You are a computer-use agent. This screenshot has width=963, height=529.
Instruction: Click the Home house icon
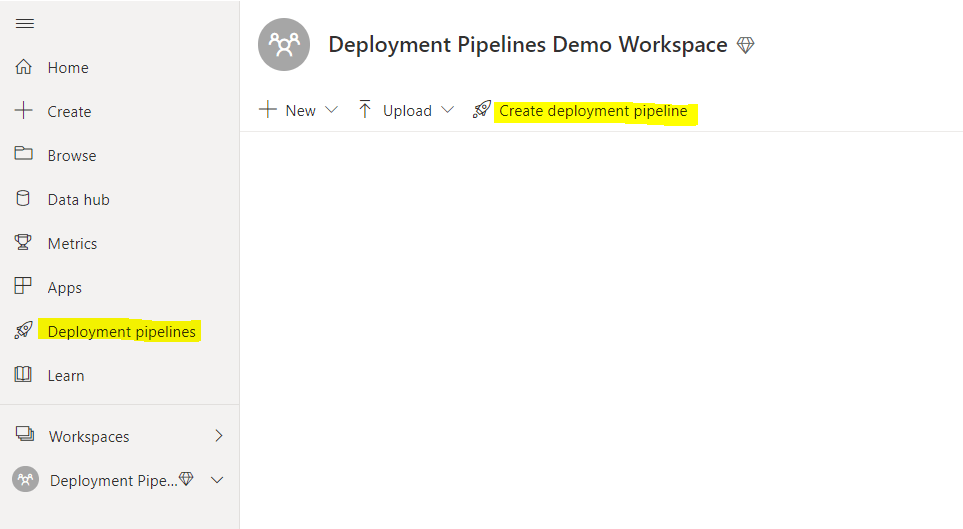click(24, 68)
